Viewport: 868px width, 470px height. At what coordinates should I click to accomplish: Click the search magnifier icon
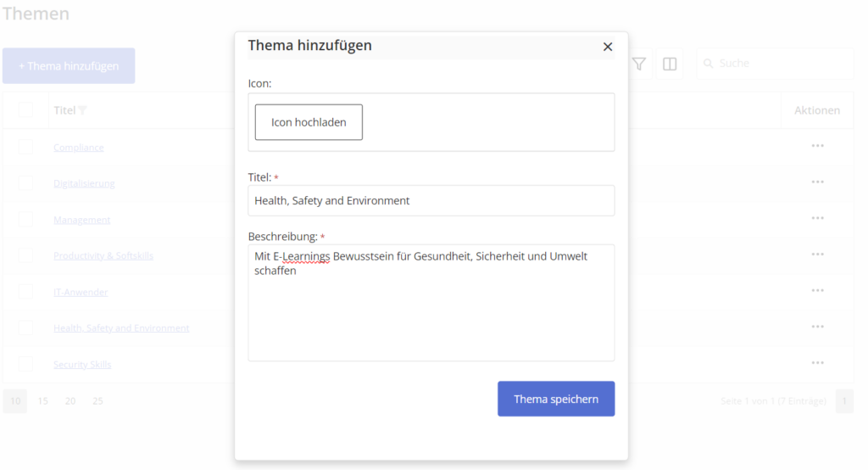tap(708, 64)
